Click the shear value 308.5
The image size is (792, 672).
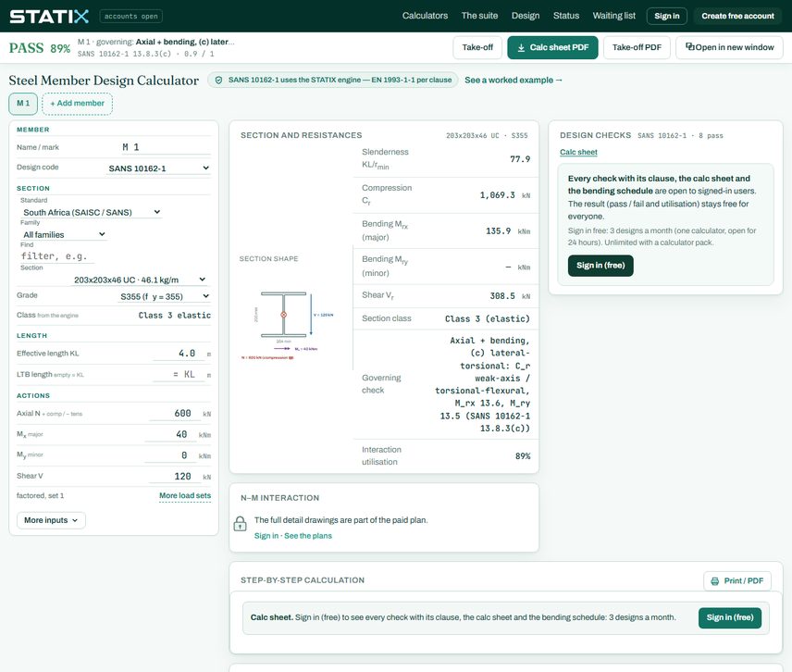click(502, 296)
